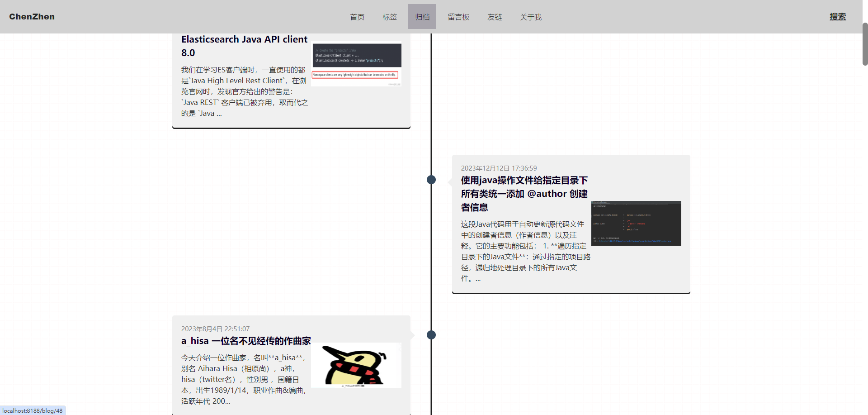Image resolution: width=868 pixels, height=415 pixels.
Task: Click the timeline dot for the August 2023 post
Action: pyautogui.click(x=431, y=335)
